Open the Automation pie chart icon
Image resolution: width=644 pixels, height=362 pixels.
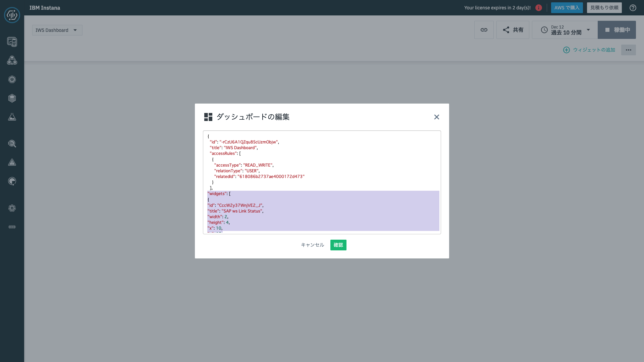point(12,181)
